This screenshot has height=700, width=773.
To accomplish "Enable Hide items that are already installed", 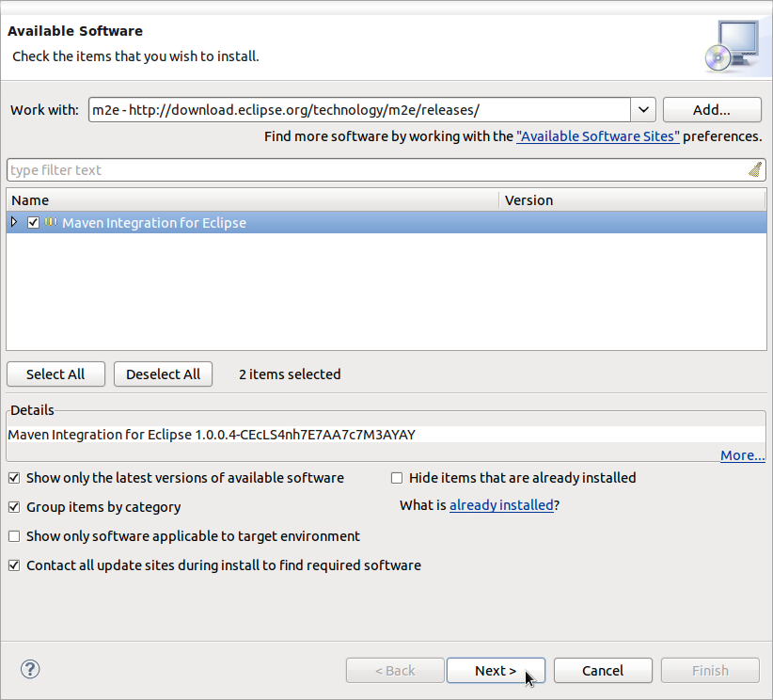I will pyautogui.click(x=397, y=478).
